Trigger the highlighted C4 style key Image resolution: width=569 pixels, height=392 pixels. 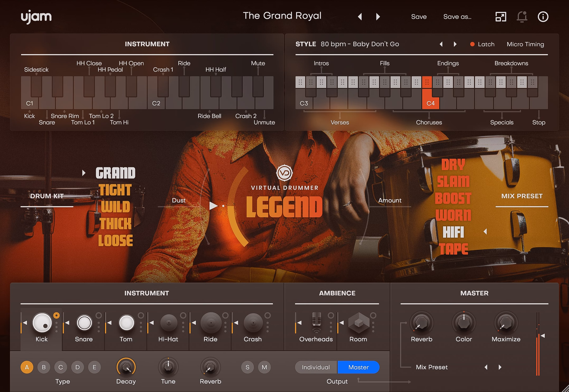[431, 99]
